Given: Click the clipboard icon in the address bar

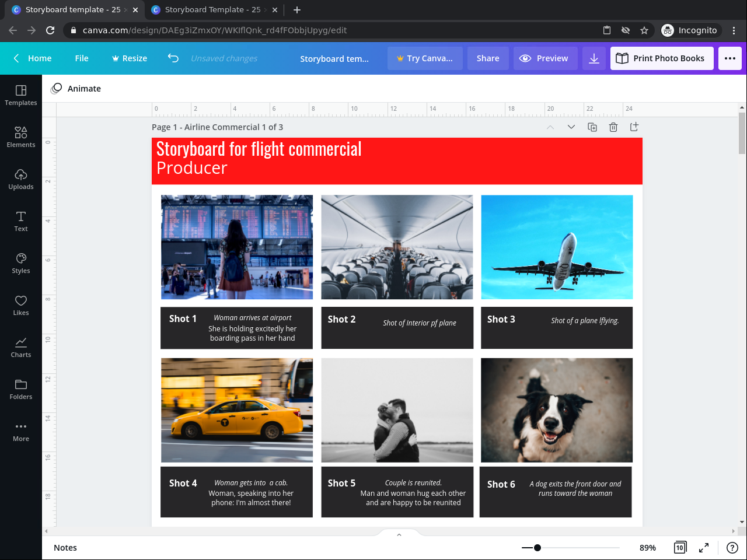Looking at the screenshot, I should [607, 30].
